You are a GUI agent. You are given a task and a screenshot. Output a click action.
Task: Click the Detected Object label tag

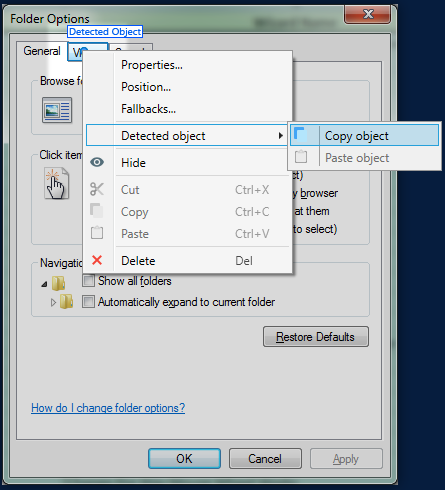105,32
